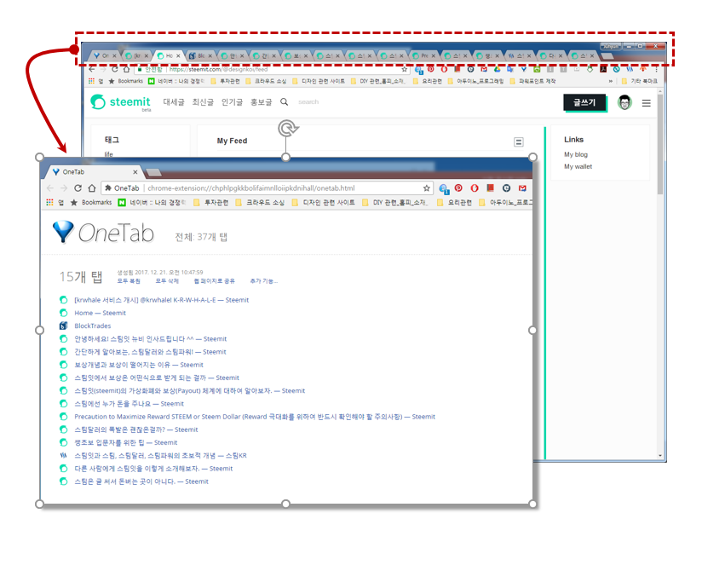Click BlockTrades favicon in OneTab list
Image resolution: width=702 pixels, height=588 pixels.
(x=64, y=326)
